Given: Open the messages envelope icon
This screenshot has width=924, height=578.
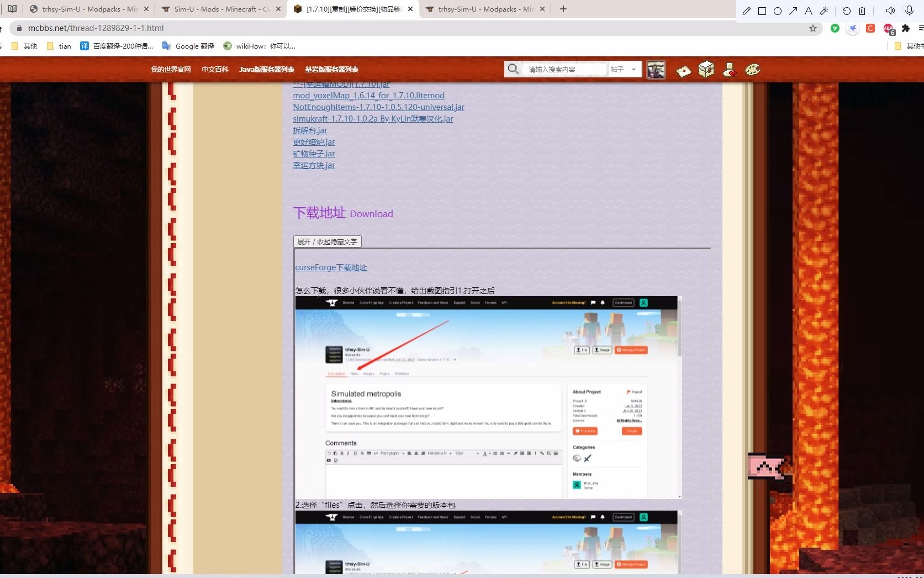Looking at the screenshot, I should click(683, 71).
